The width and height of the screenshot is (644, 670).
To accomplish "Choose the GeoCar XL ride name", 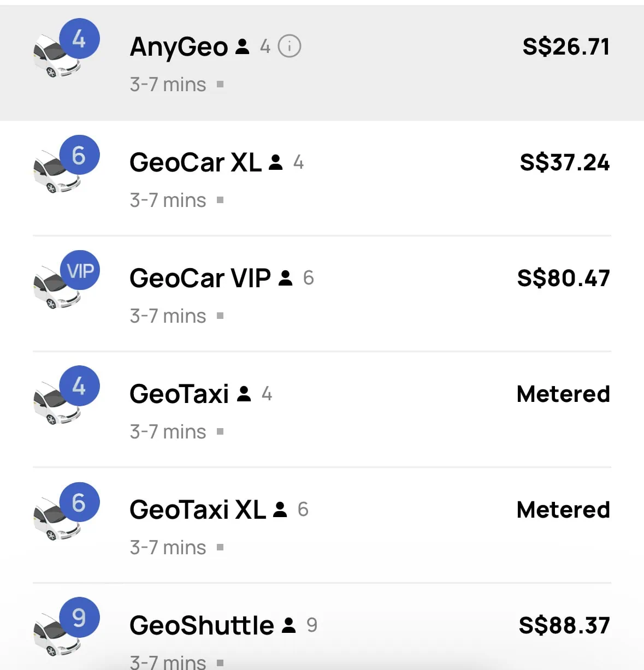I will 195,163.
